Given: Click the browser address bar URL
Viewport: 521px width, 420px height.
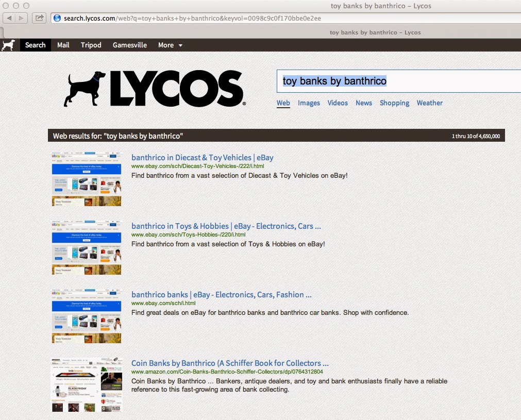Looking at the screenshot, I should [x=192, y=18].
